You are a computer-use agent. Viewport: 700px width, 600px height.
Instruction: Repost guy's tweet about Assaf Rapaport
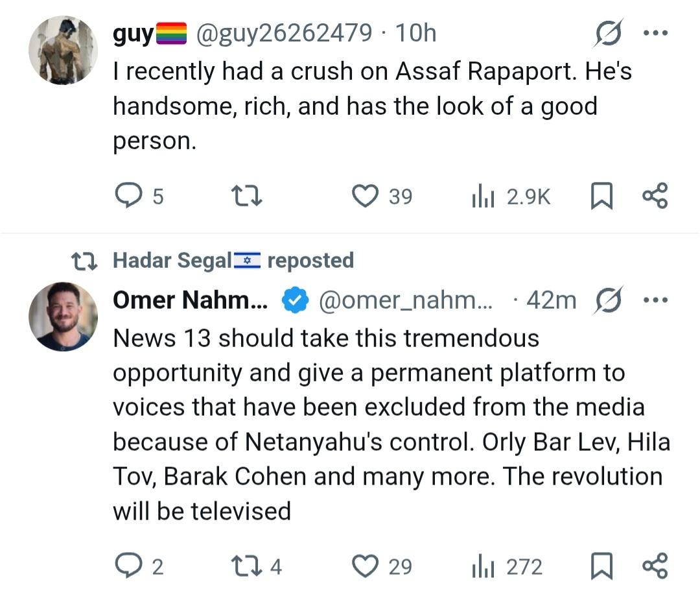point(247,196)
